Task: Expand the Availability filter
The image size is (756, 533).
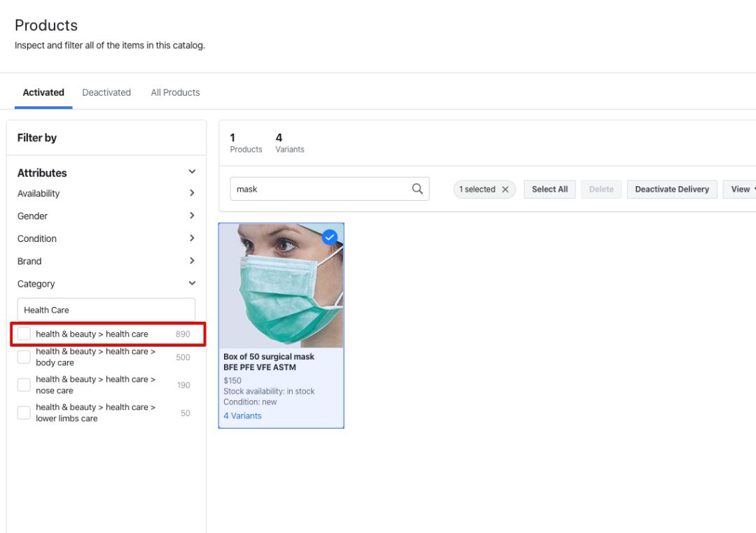Action: [x=192, y=193]
